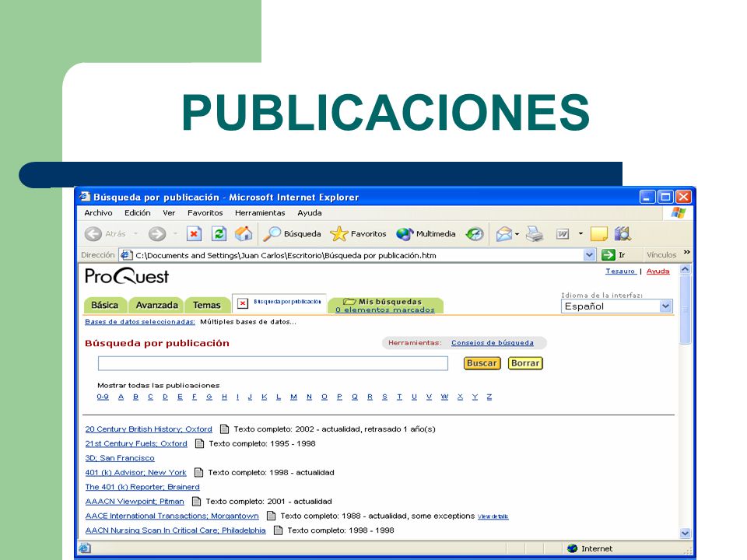Open the Edición menu
The height and width of the screenshot is (560, 747).
[x=137, y=213]
